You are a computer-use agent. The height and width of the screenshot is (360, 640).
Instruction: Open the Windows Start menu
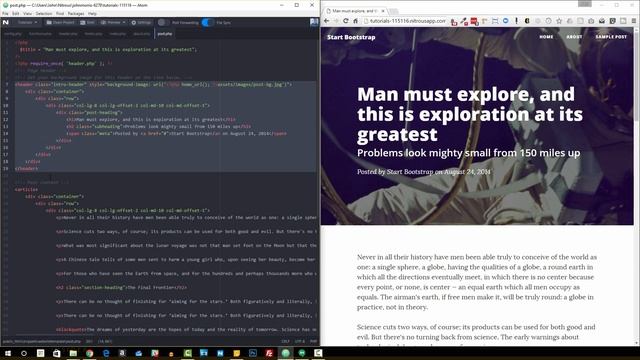pos(7,353)
